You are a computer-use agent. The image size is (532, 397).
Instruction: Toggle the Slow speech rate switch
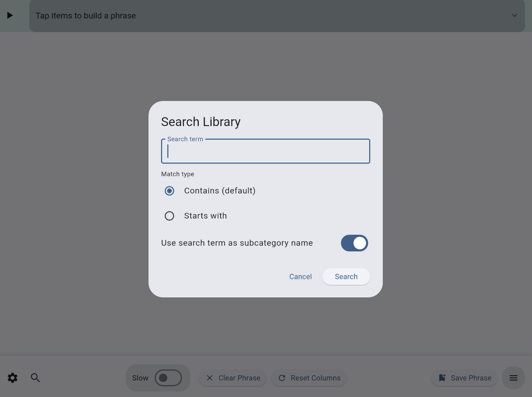point(168,378)
